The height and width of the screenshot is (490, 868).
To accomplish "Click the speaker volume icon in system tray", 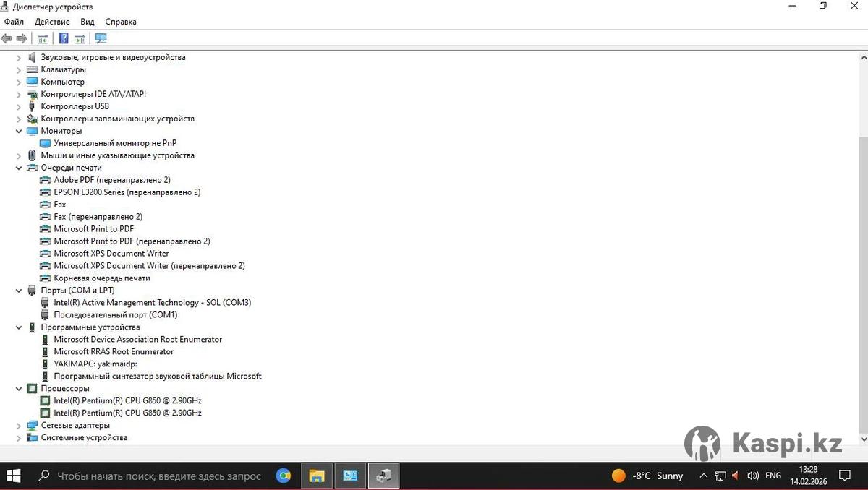I will [752, 476].
